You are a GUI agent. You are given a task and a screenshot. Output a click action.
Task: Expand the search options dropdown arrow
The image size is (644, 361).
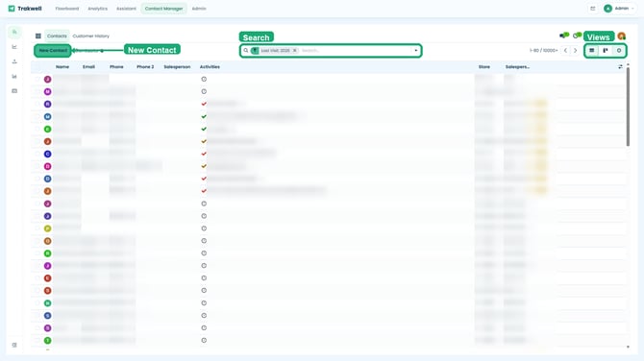[416, 51]
